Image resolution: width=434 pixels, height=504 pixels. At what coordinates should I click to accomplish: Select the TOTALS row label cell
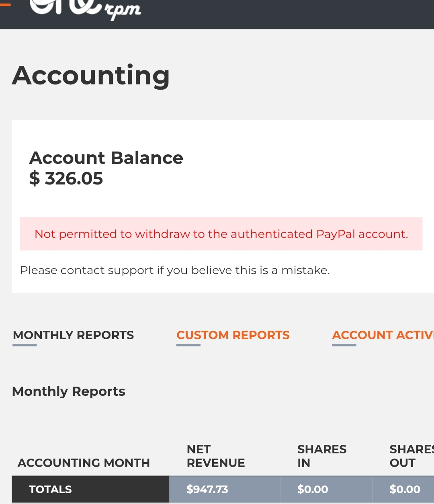(x=90, y=489)
